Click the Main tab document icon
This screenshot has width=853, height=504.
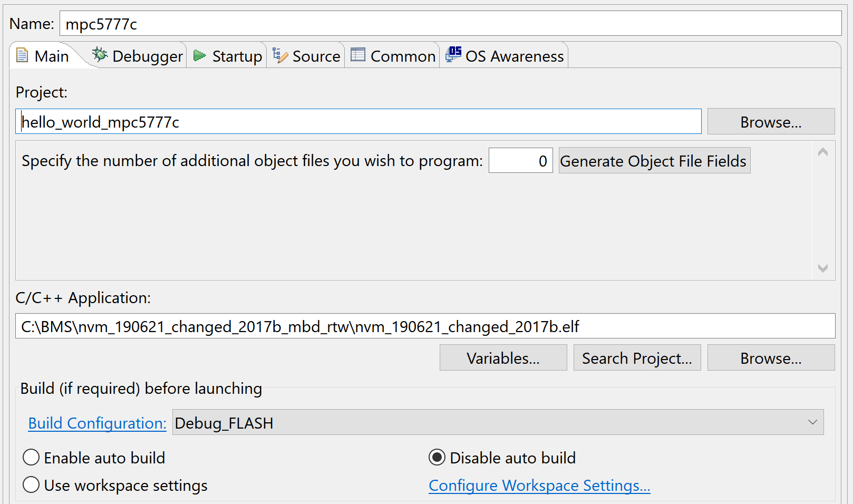pyautogui.click(x=22, y=55)
